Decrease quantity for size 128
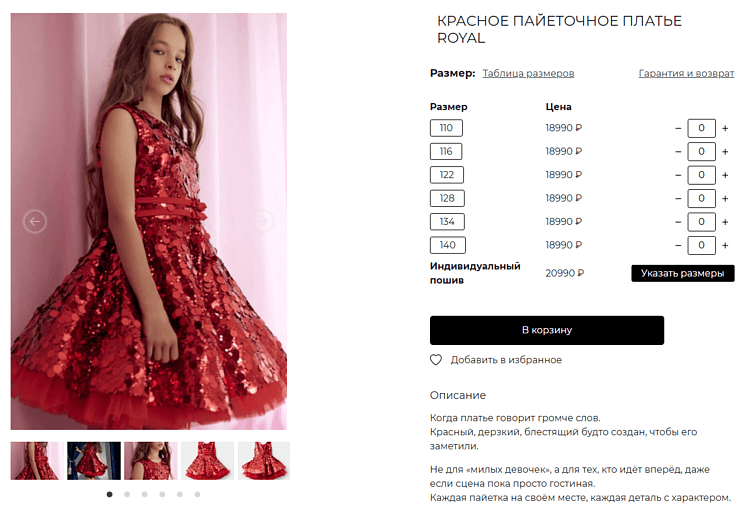 (x=678, y=198)
